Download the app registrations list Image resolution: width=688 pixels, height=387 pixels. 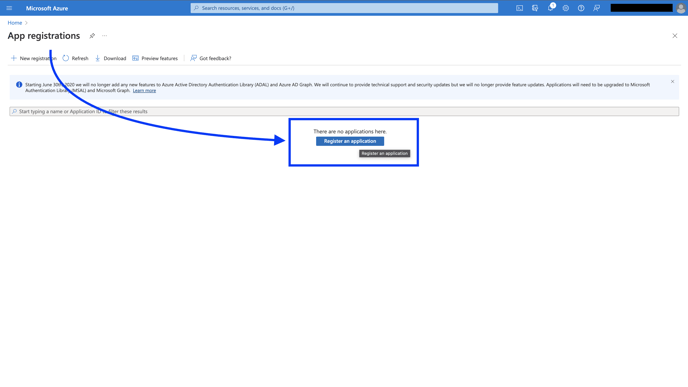tap(111, 58)
